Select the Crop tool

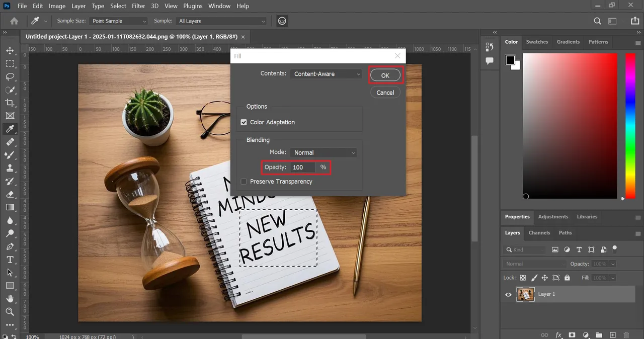[x=10, y=103]
